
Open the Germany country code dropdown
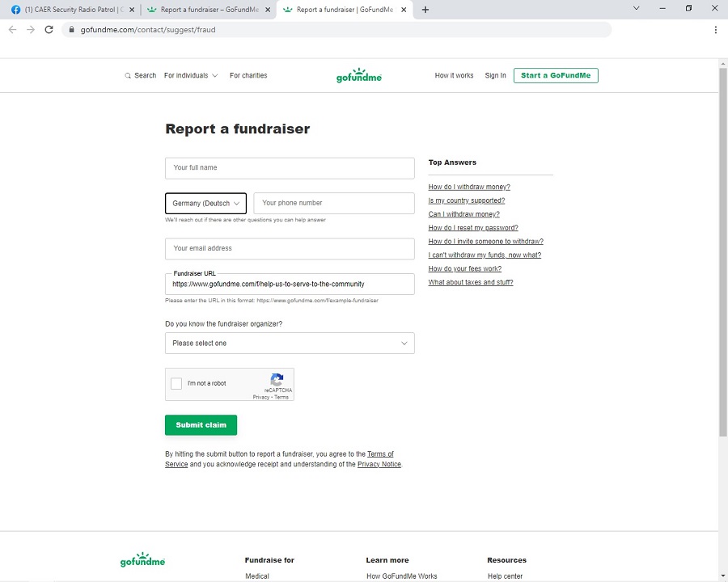click(205, 203)
